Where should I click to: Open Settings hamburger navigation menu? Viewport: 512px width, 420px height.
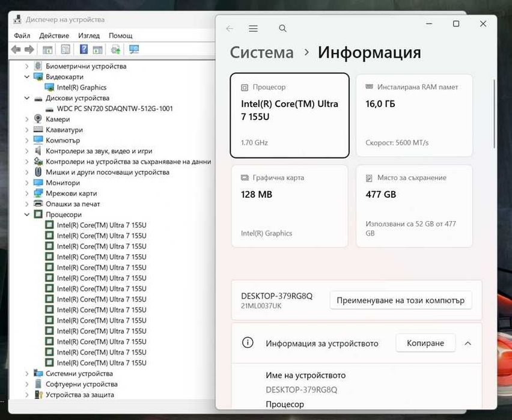tap(253, 28)
